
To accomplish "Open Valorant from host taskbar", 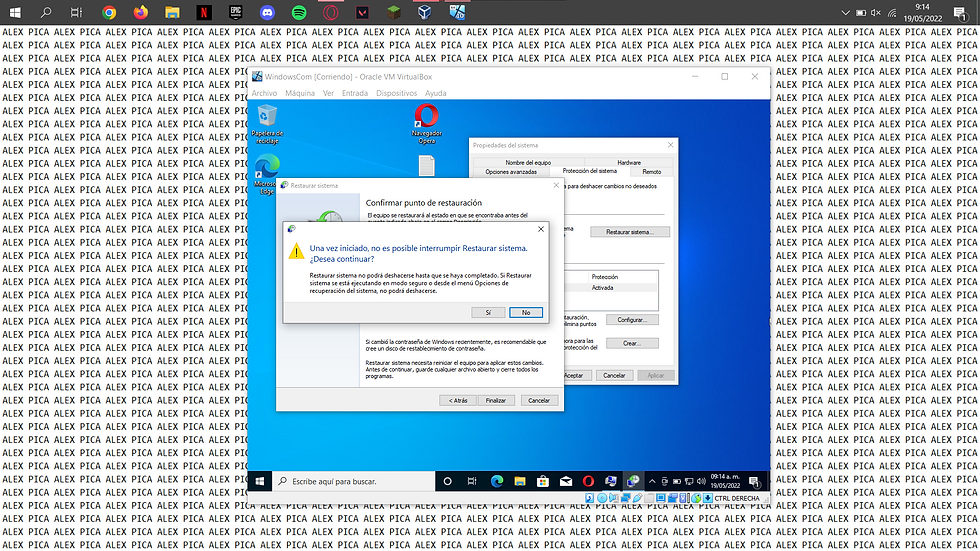I will 362,12.
